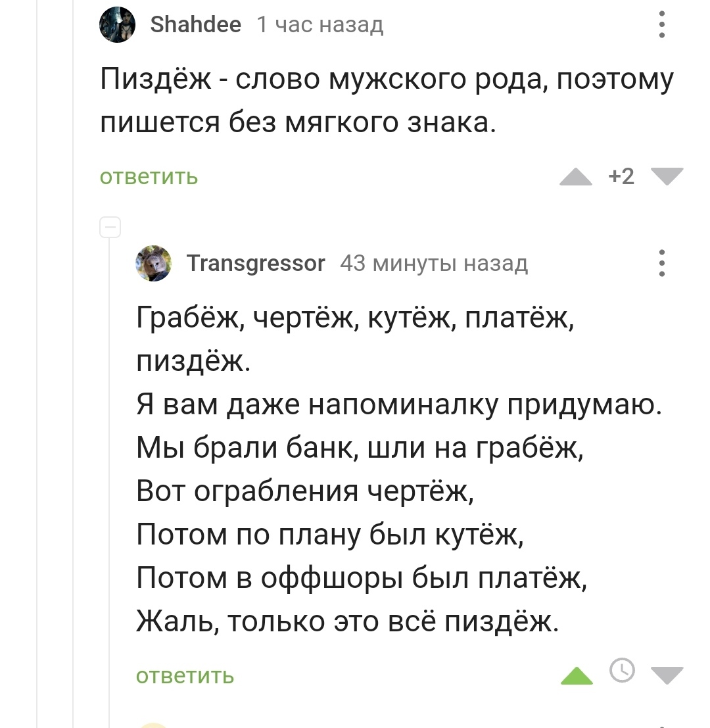This screenshot has width=710, height=728.
Task: Open Transgressor's comment three-dot menu
Action: 662,263
